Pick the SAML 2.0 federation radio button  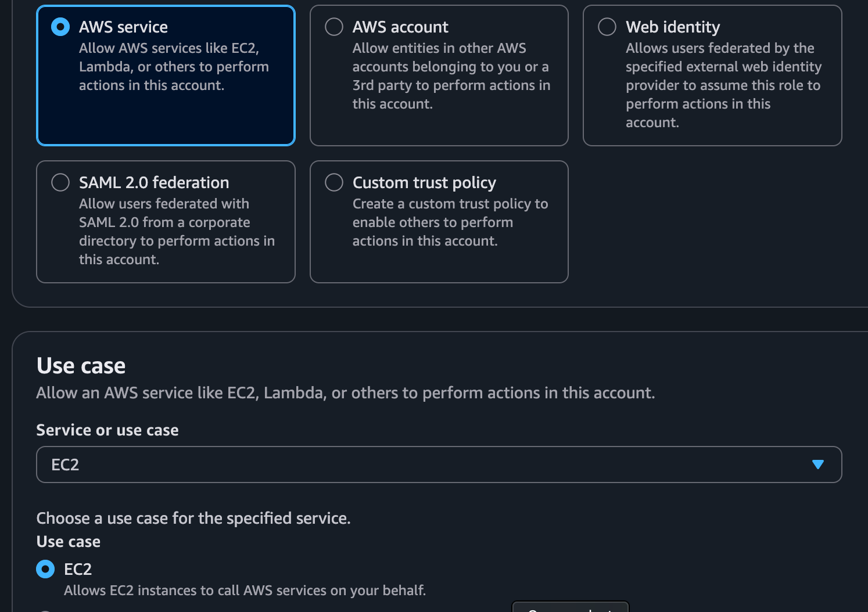(60, 182)
